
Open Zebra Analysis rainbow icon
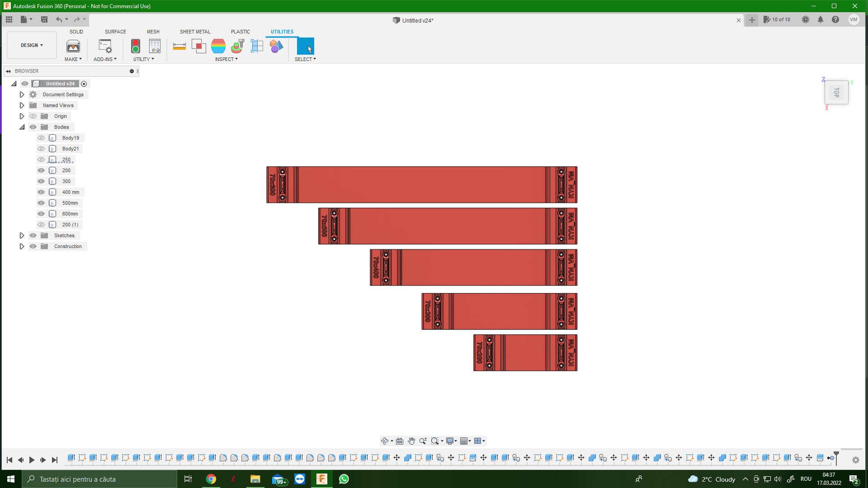[218, 46]
